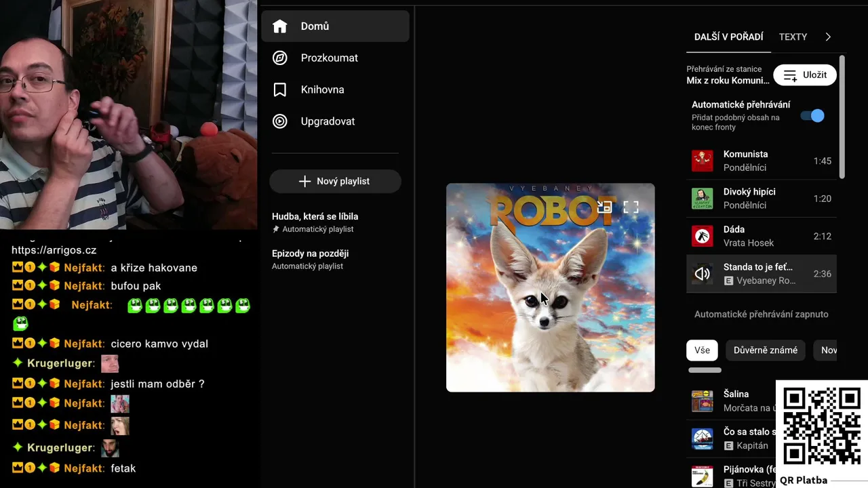Click the QR Platba code overlay
Screen dimensions: 868x488
822,427
